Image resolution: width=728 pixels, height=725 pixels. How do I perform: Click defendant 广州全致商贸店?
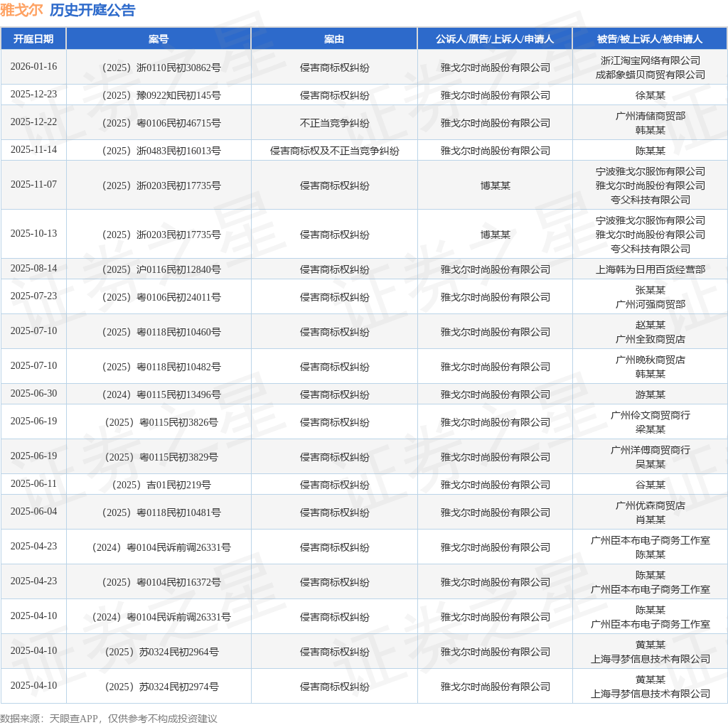(x=650, y=339)
